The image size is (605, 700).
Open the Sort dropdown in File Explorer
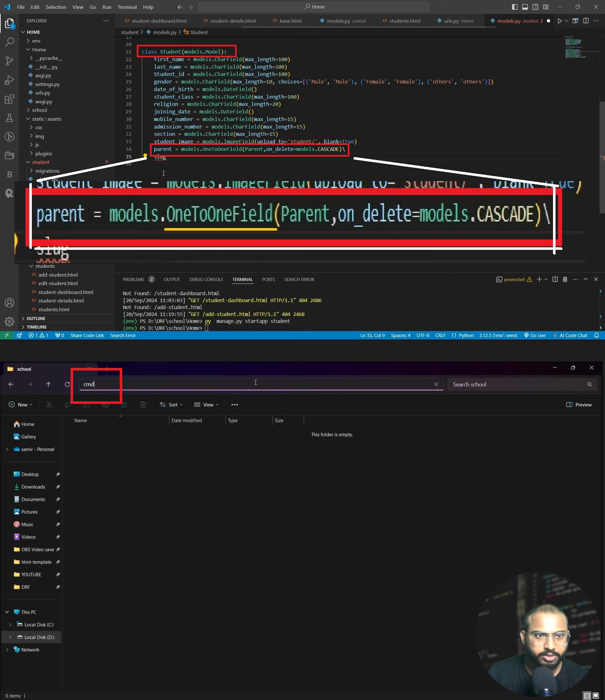pos(171,405)
